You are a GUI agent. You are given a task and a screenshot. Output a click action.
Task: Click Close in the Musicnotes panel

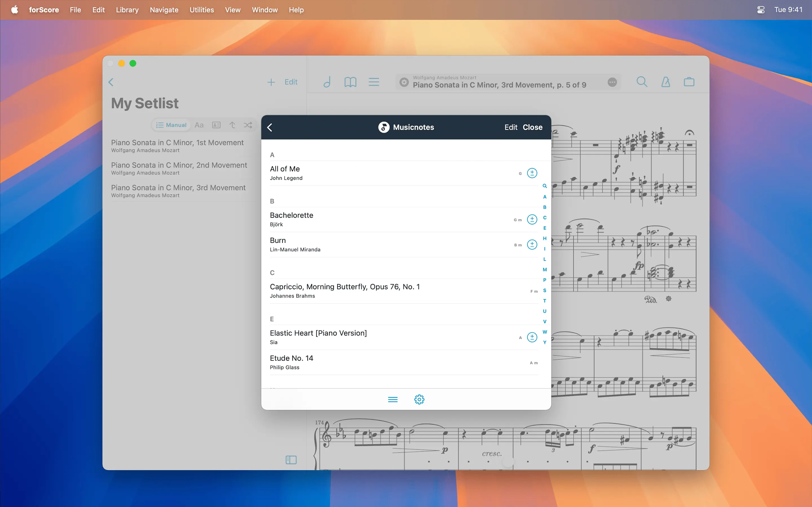click(532, 127)
